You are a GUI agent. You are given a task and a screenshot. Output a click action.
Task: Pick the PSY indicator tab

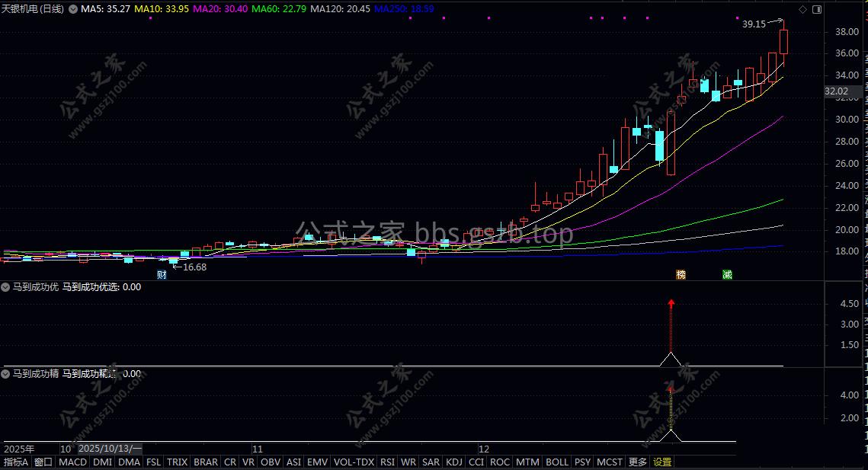pos(582,462)
